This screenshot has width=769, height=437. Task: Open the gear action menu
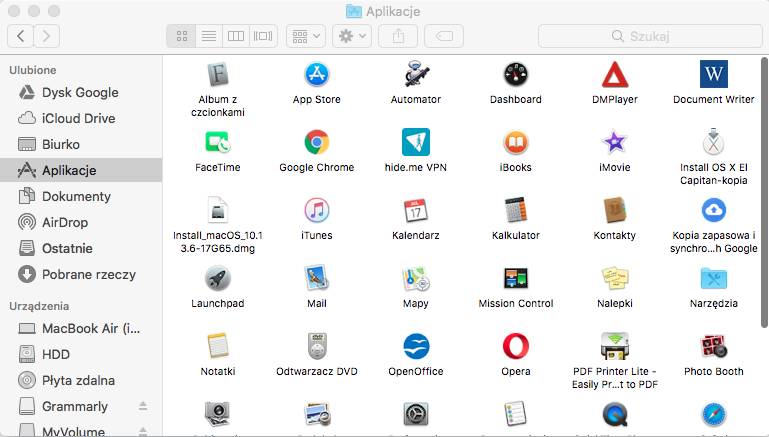(352, 36)
